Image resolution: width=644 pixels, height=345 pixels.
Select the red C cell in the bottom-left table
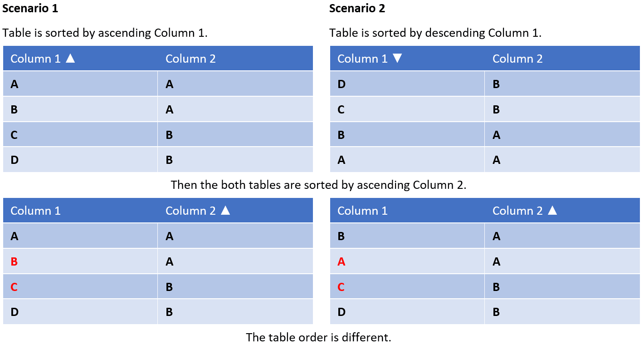coord(80,286)
